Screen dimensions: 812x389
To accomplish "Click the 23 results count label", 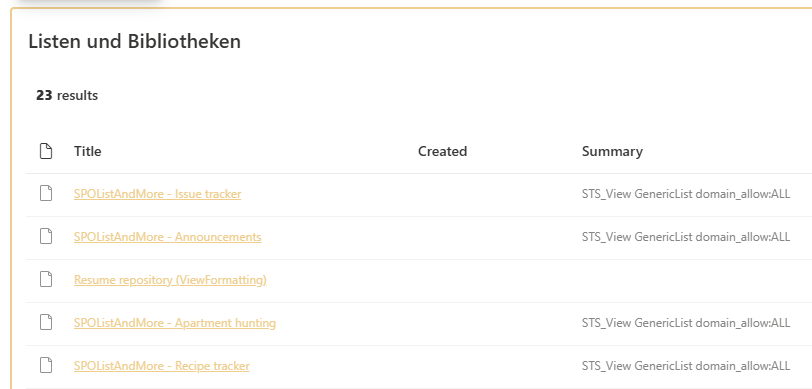I will pyautogui.click(x=67, y=95).
